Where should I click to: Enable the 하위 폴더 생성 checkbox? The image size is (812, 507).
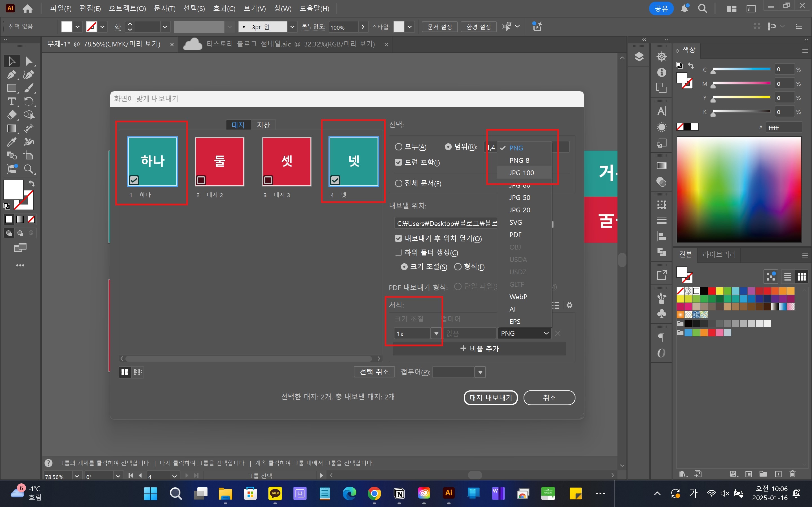click(x=398, y=252)
